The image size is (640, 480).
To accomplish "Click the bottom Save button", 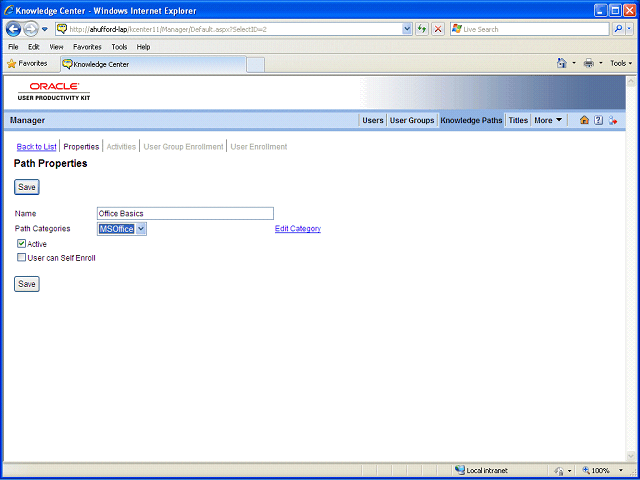I will tap(27, 284).
